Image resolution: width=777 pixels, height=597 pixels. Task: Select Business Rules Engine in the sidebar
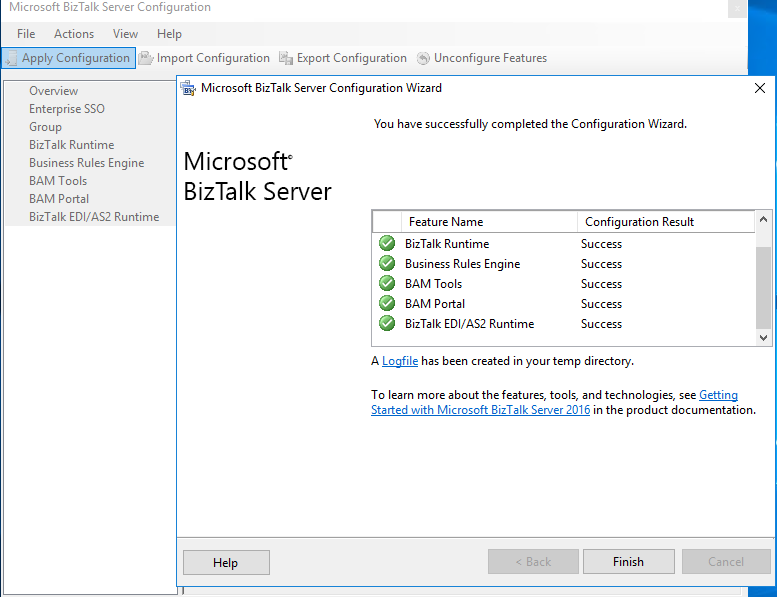[87, 163]
